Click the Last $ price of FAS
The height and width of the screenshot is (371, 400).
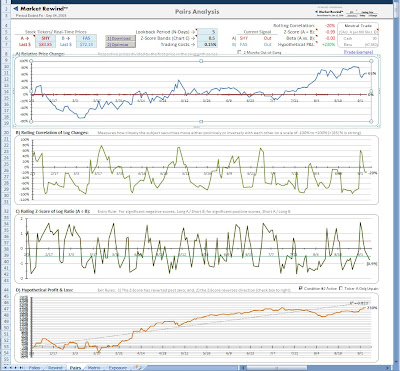(86, 44)
